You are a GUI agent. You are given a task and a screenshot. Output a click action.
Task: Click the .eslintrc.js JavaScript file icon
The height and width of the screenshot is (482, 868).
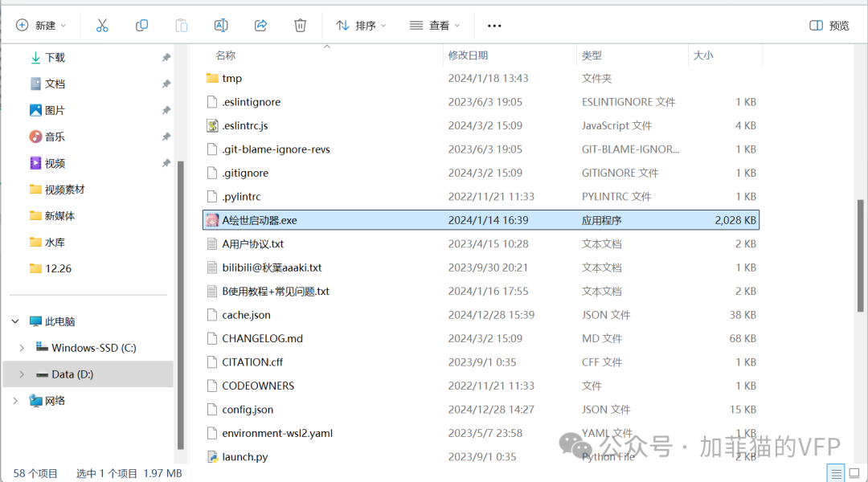click(212, 125)
